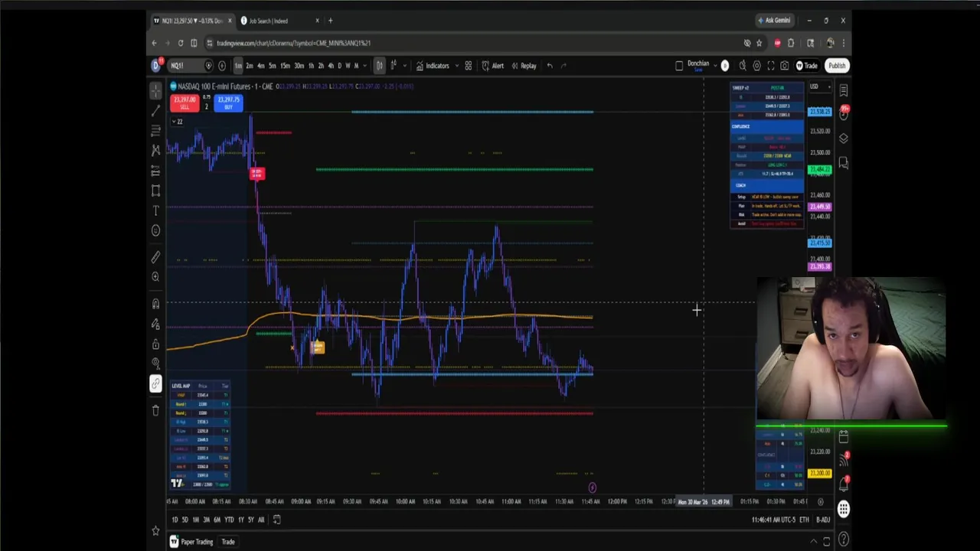
Task: Select the 15m timeframe
Action: point(285,66)
